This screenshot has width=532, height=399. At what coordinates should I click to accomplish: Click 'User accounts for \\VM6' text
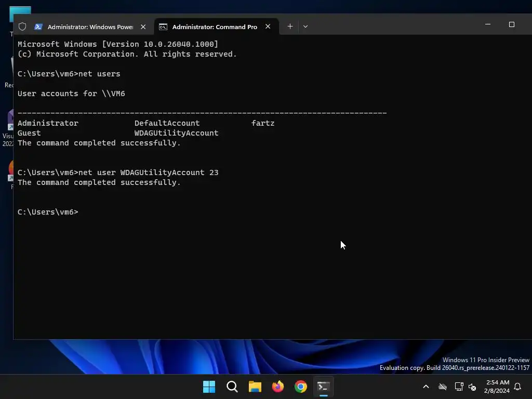71,94
